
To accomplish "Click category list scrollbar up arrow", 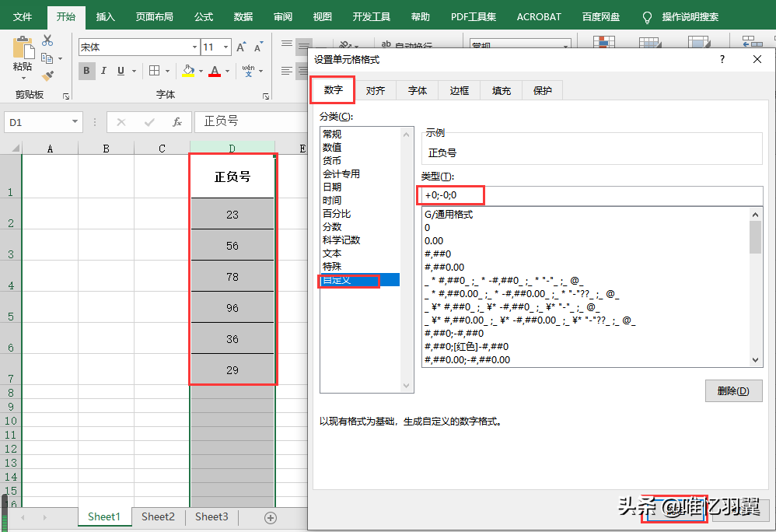I will click(x=407, y=135).
